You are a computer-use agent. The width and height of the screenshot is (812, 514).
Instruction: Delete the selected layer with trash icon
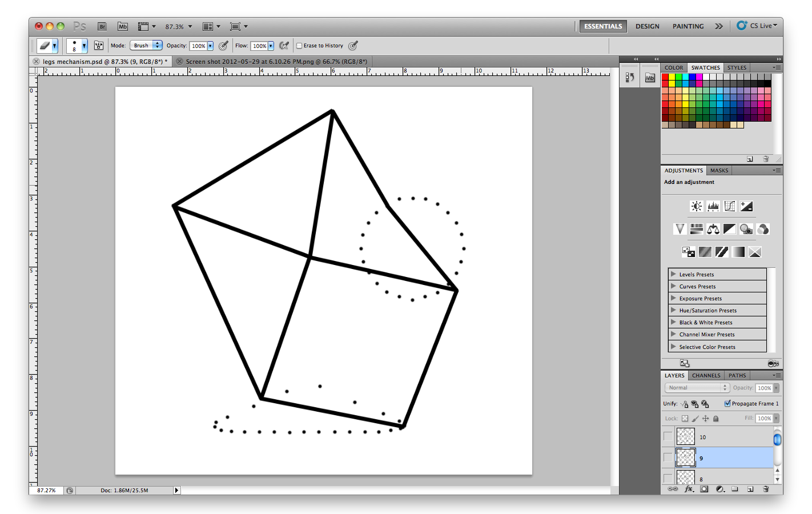(766, 489)
